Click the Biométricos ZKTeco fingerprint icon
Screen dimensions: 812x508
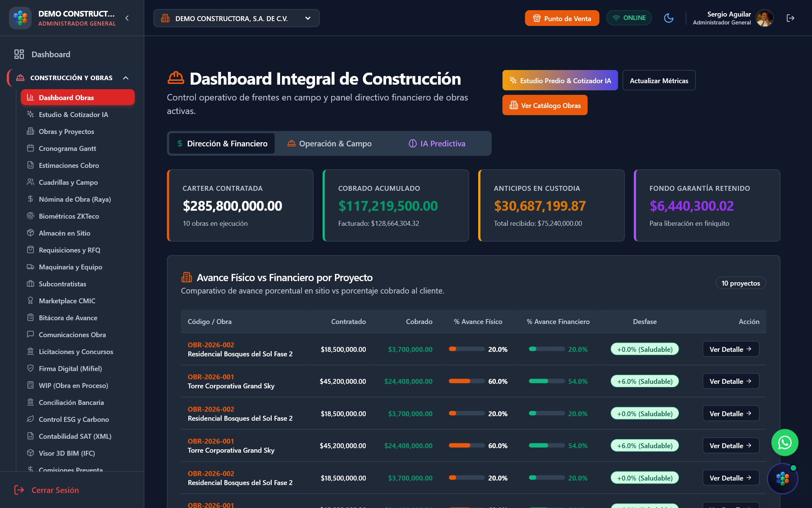(x=30, y=216)
